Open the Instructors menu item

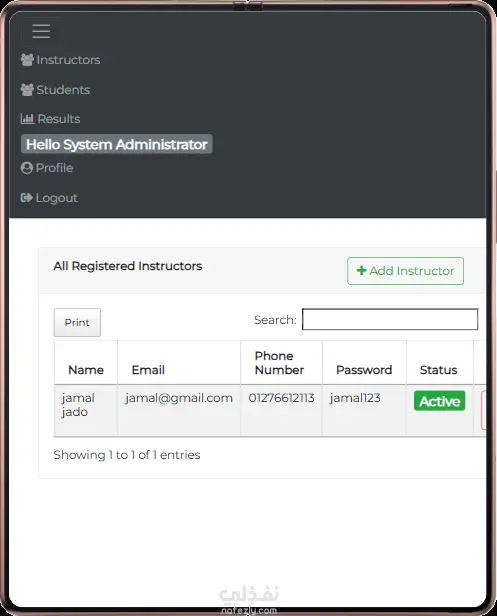tap(61, 60)
